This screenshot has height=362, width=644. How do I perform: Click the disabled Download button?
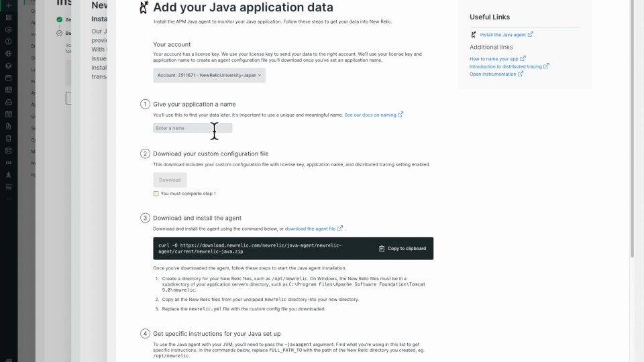click(170, 180)
